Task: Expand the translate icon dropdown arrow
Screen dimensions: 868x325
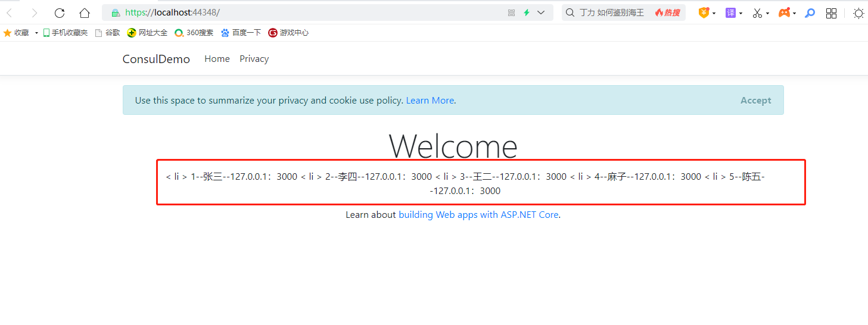Action: (x=741, y=13)
